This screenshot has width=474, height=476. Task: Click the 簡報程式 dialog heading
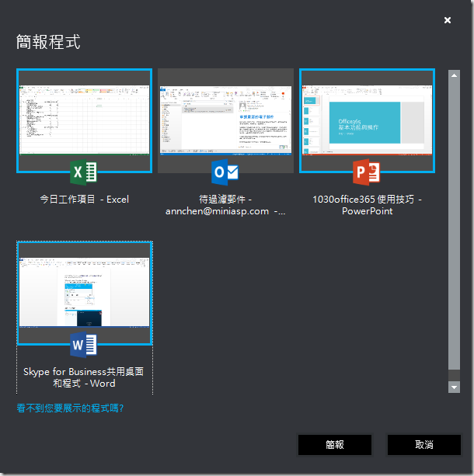click(48, 42)
